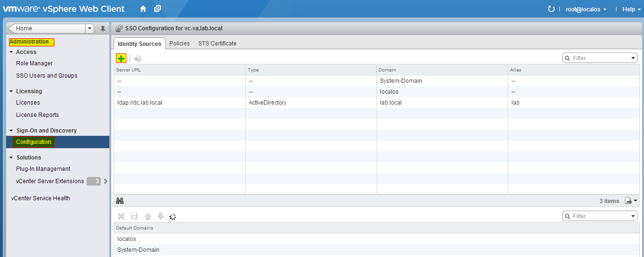Open the Home navigation history dropdown
Image resolution: width=644 pixels, height=257 pixels.
tap(90, 28)
